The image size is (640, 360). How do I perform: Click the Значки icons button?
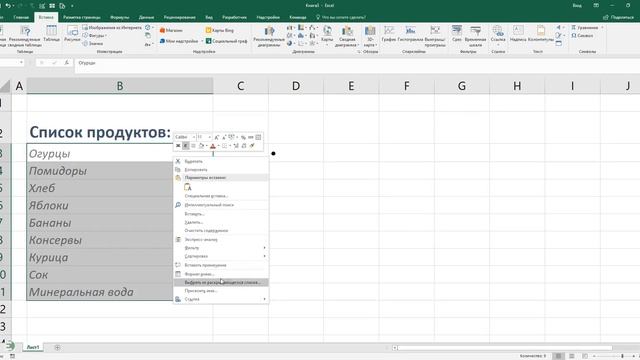tap(93, 43)
